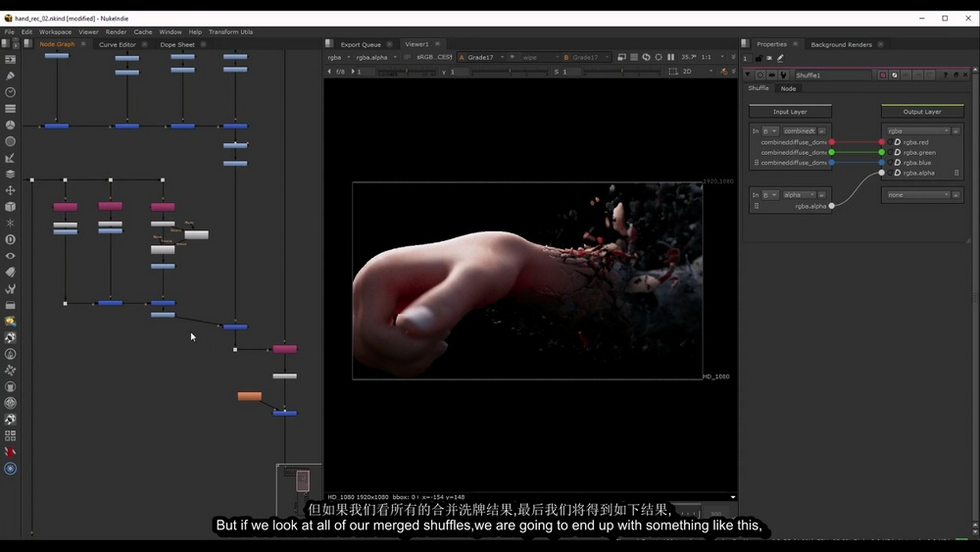Open the File menu
This screenshot has width=980, height=552.
click(10, 32)
